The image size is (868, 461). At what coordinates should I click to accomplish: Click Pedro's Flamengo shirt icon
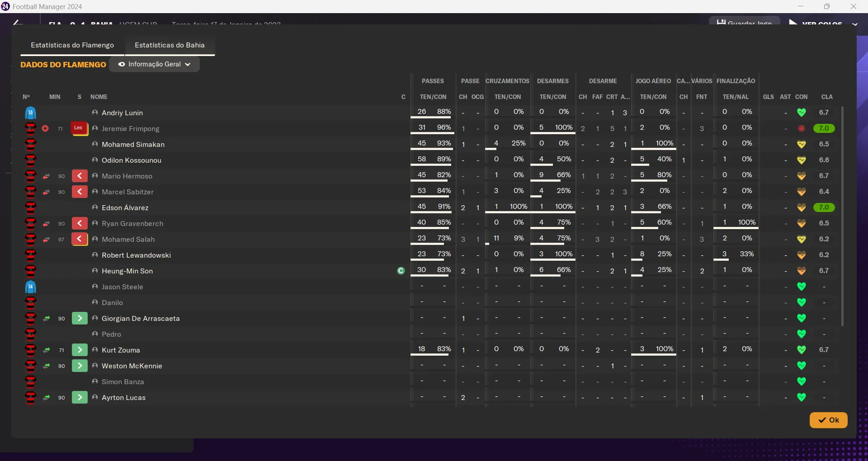(x=31, y=334)
